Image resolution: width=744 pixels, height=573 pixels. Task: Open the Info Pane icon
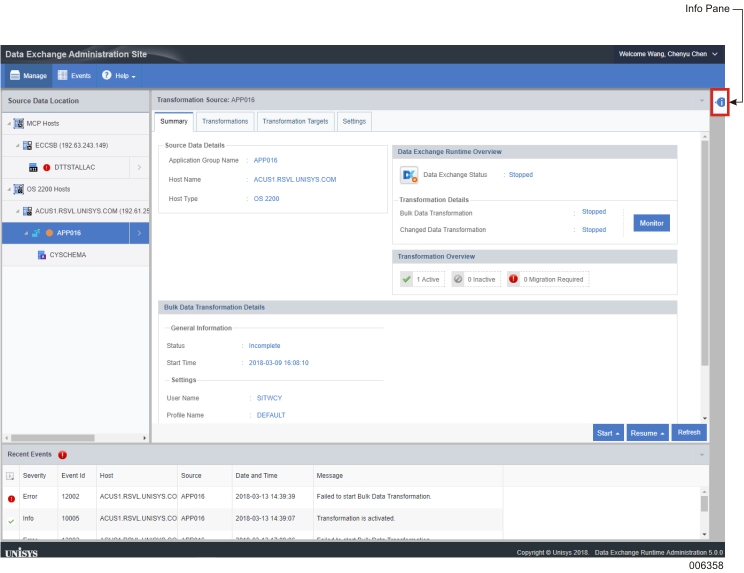point(720,101)
